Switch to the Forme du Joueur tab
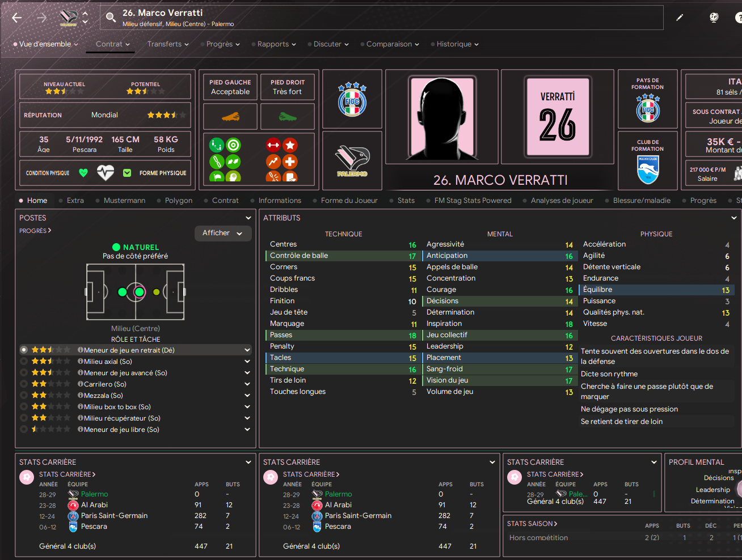The width and height of the screenshot is (742, 560). 349,201
